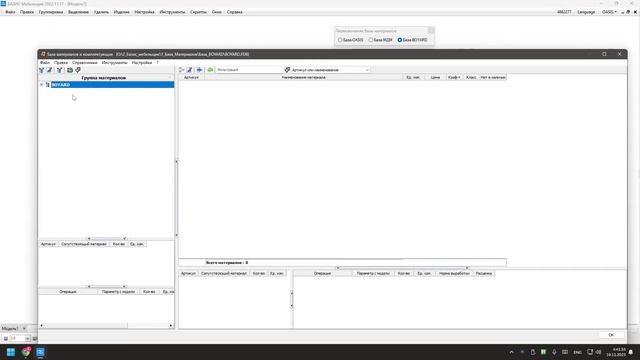Open Скрипты menu in main menu bar

pyautogui.click(x=198, y=12)
